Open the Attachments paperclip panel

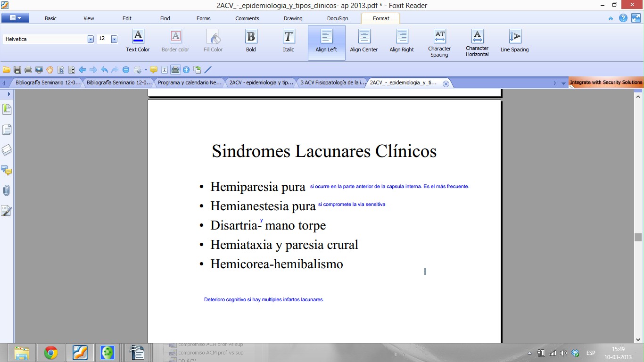(7, 190)
